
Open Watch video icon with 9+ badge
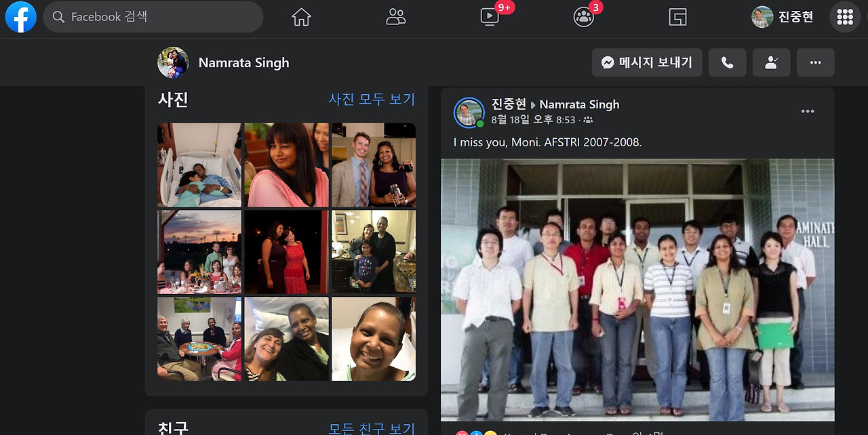(490, 17)
